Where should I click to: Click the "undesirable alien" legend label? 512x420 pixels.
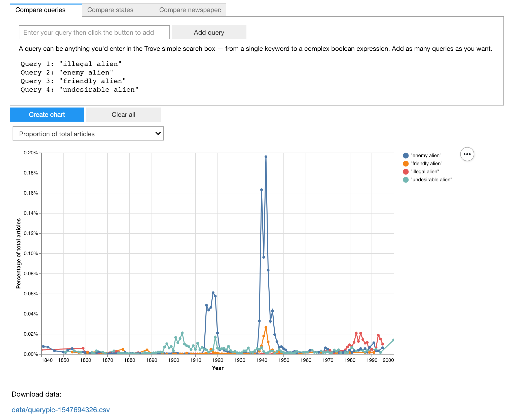coord(431,180)
